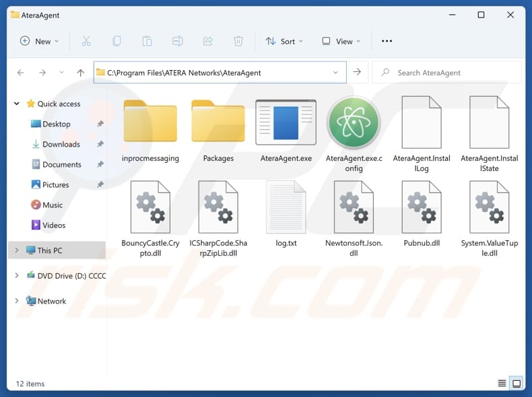Click the Cut scissors icon in toolbar
Viewport: 532px width, 397px height.
pos(86,41)
